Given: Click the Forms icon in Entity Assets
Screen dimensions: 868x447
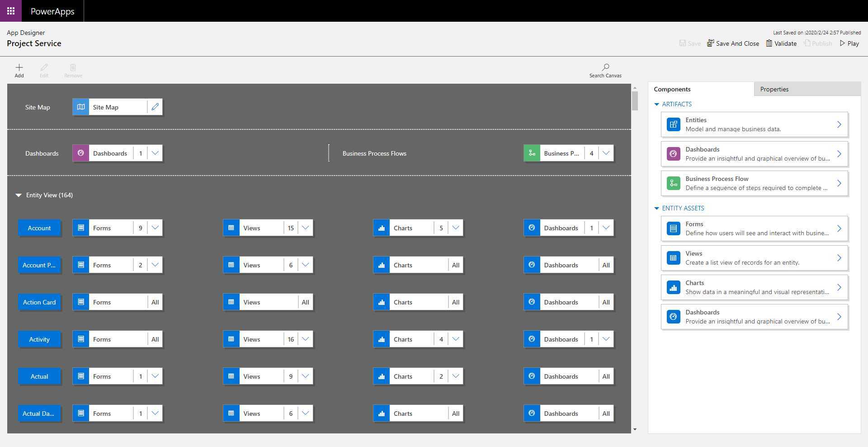Looking at the screenshot, I should [x=674, y=228].
